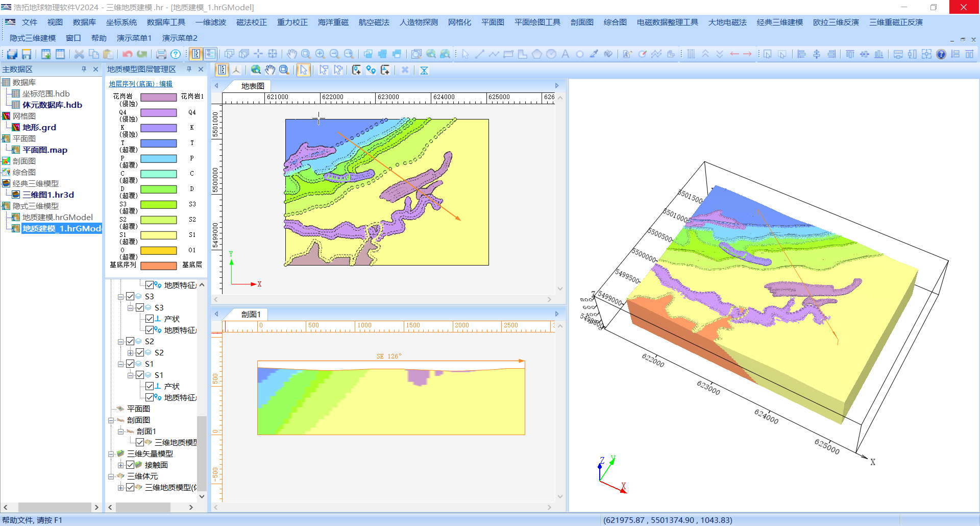
Task: Collapse the 剖面1 tree node
Action: tap(120, 431)
